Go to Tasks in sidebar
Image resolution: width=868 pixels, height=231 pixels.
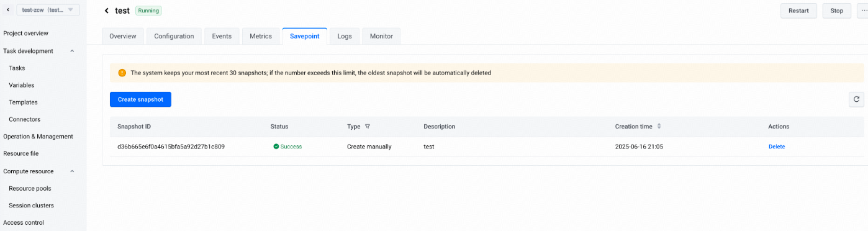pyautogui.click(x=17, y=68)
